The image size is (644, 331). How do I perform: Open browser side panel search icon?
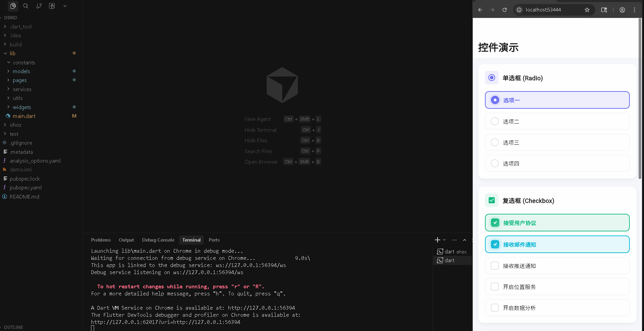click(604, 10)
